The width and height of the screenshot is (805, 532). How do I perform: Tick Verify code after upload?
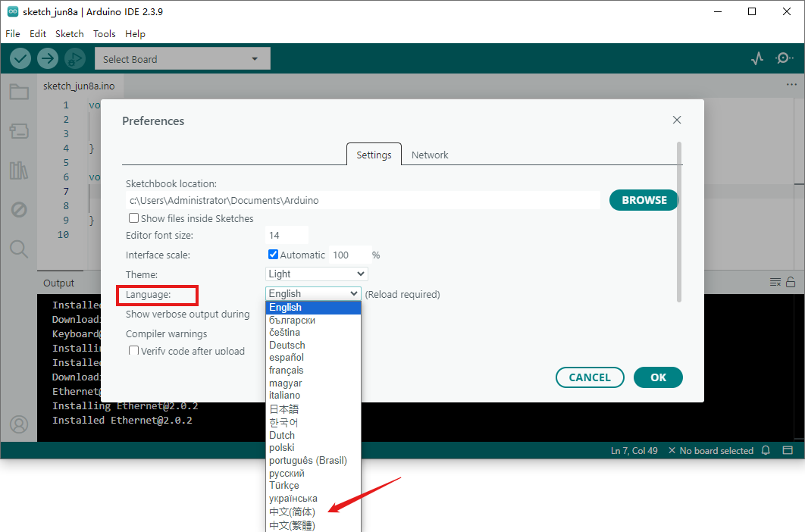pos(133,351)
